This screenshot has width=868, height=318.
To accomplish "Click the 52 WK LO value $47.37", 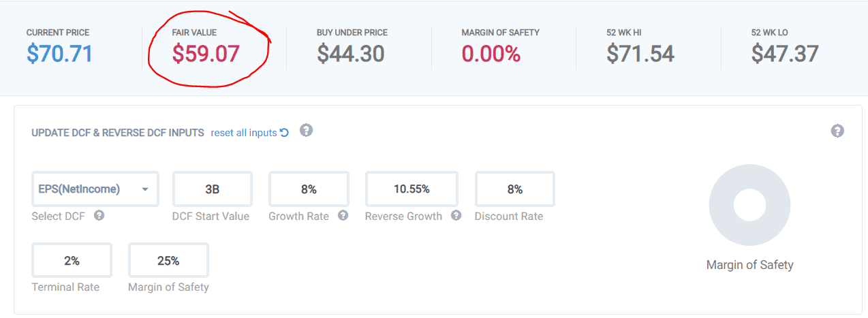I will point(785,54).
